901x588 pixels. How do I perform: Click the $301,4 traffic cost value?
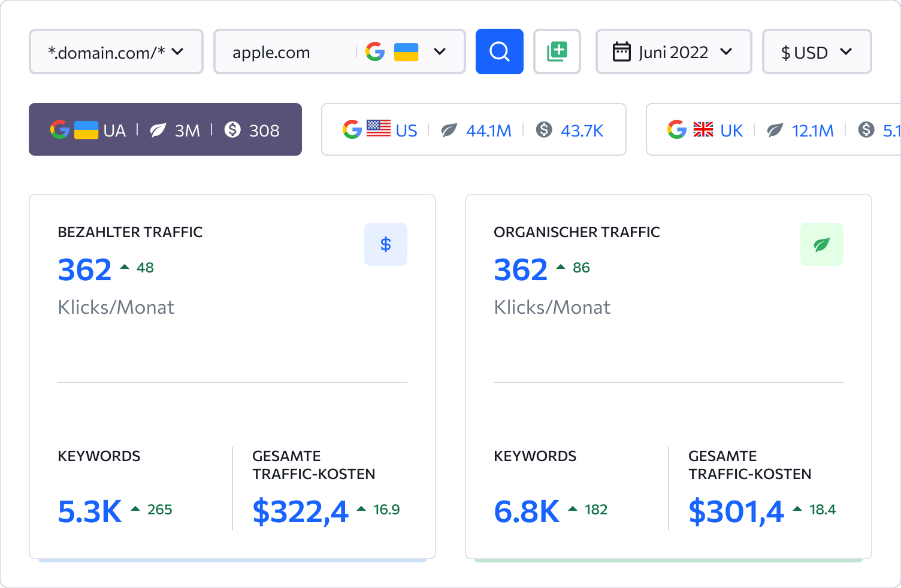736,511
